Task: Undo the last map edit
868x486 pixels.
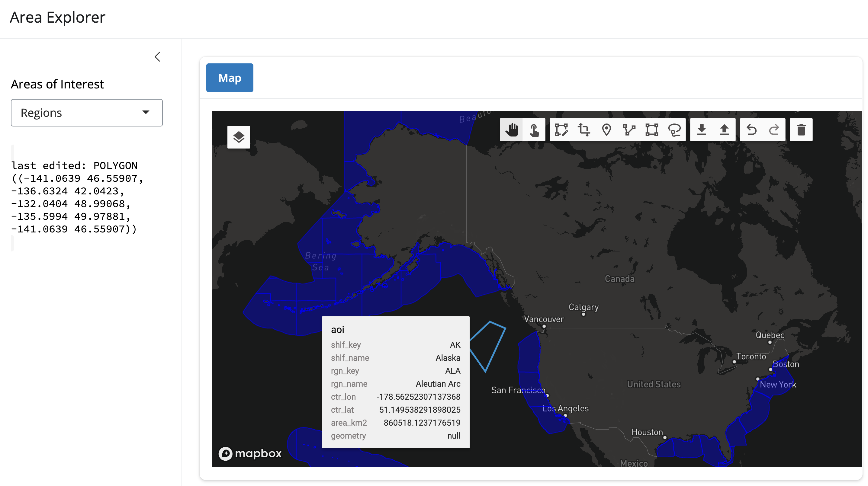Action: pos(751,130)
